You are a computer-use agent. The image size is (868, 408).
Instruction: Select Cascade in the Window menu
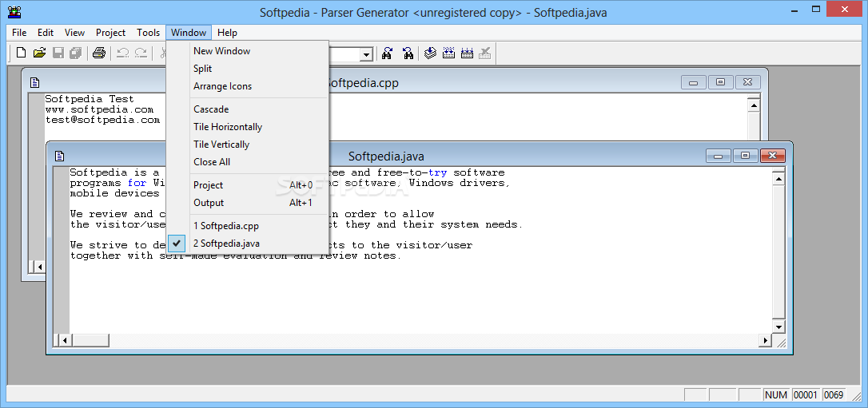248,109
